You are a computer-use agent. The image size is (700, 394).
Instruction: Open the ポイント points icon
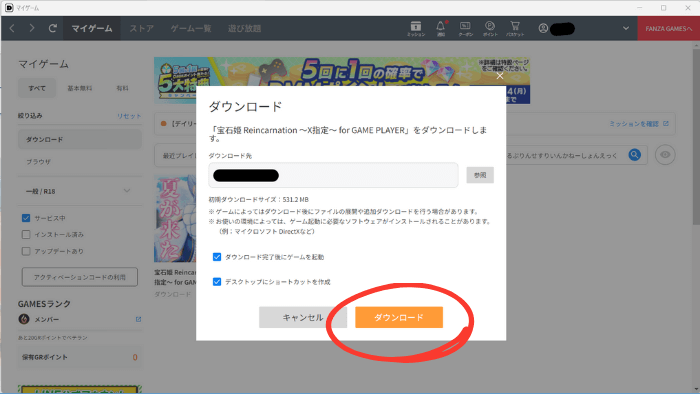click(490, 29)
